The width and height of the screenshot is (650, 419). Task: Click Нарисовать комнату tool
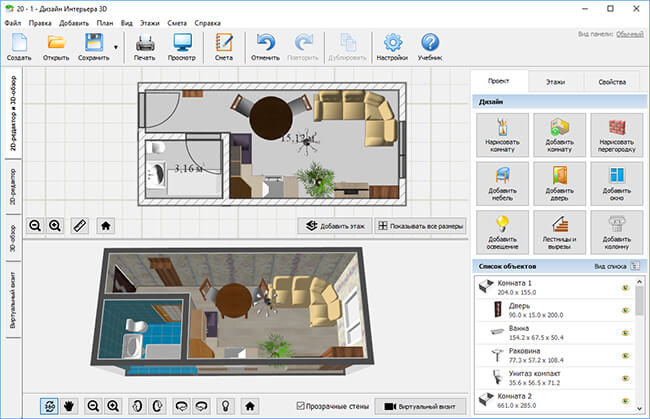[502, 135]
